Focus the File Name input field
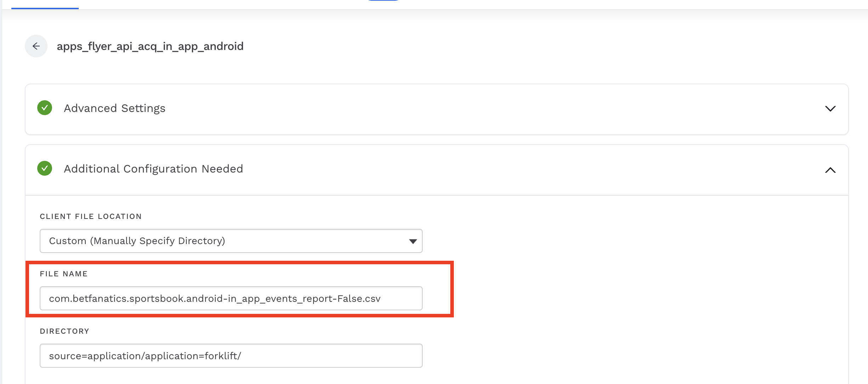Viewport: 868px width, 384px height. tap(230, 298)
